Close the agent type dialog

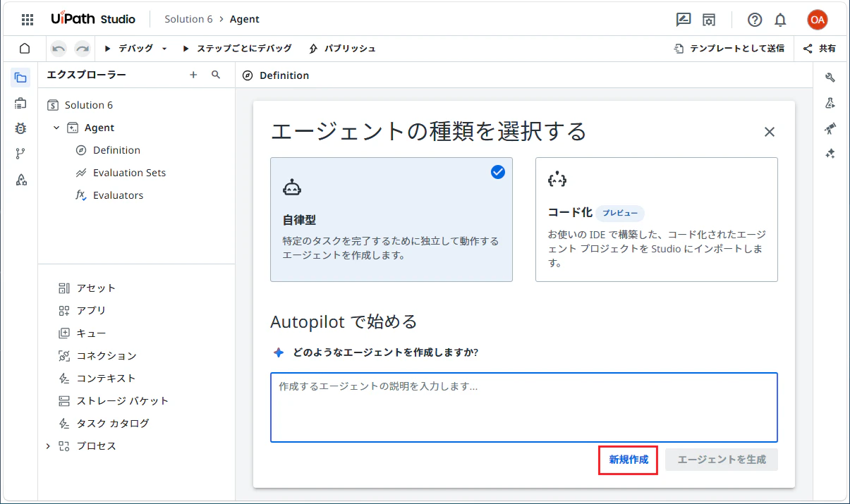point(770,132)
